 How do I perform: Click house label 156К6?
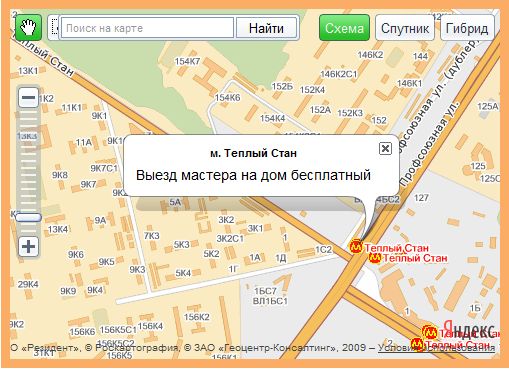[82, 332]
